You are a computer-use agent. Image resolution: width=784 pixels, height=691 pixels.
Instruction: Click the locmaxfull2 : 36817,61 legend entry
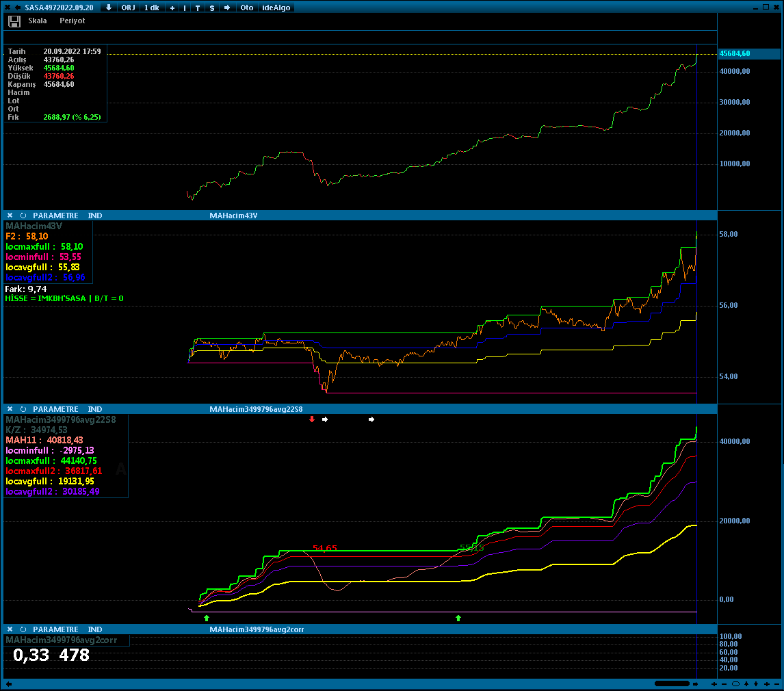[53, 471]
